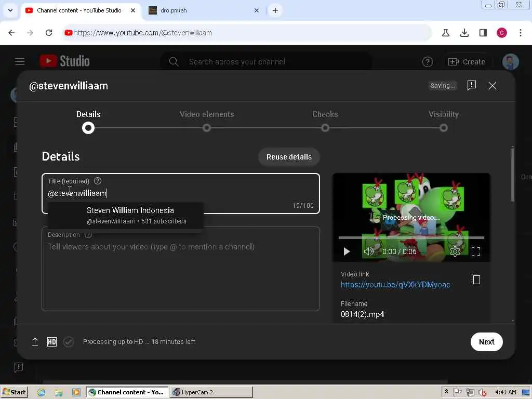The height and width of the screenshot is (399, 532).
Task: Open the help question mark icon
Action: pyautogui.click(x=427, y=62)
